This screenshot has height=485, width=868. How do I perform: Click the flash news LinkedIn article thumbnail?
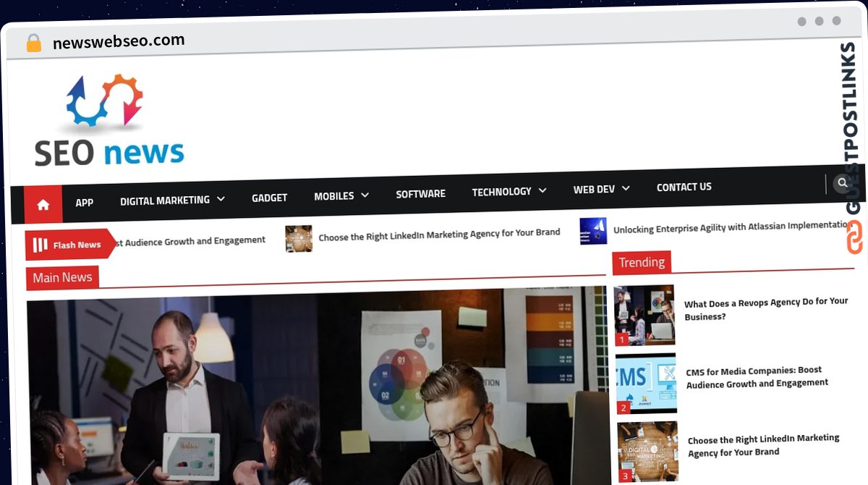(299, 238)
